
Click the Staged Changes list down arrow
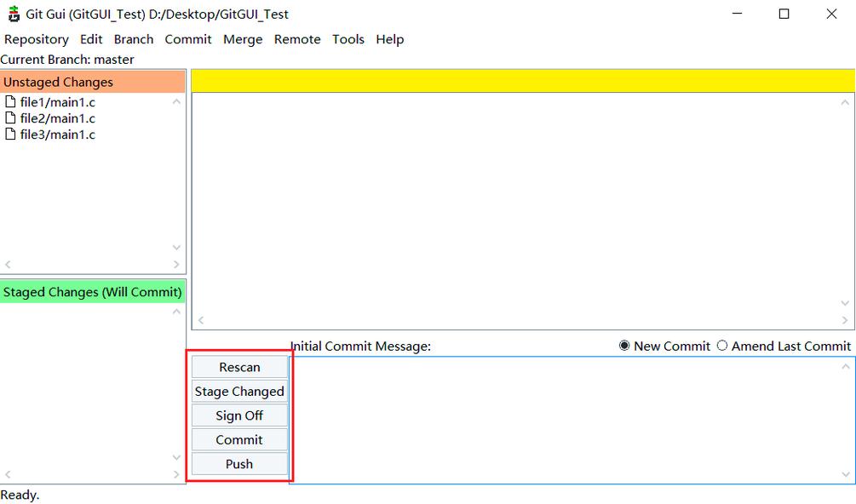tap(176, 458)
